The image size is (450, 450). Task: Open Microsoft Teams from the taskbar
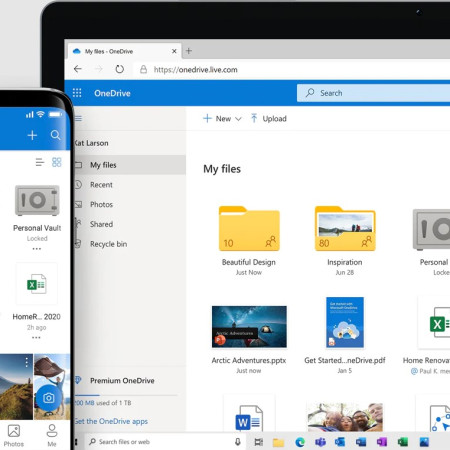(x=320, y=442)
